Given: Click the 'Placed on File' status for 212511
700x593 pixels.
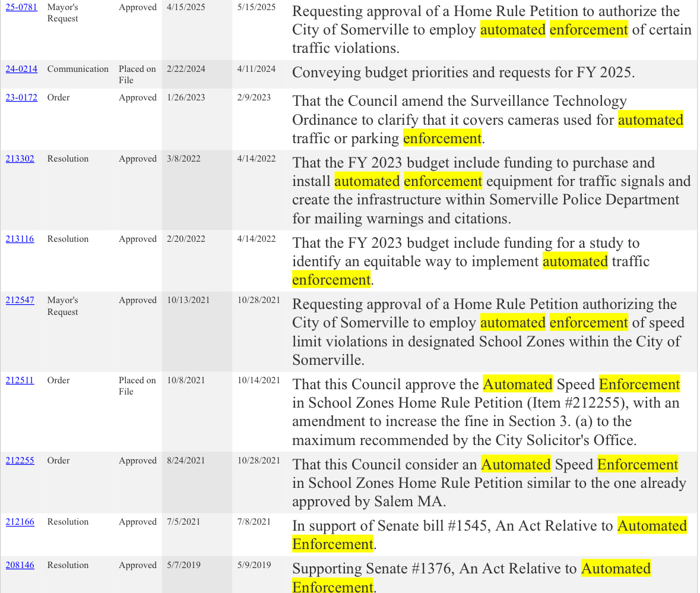Looking at the screenshot, I should [x=137, y=386].
